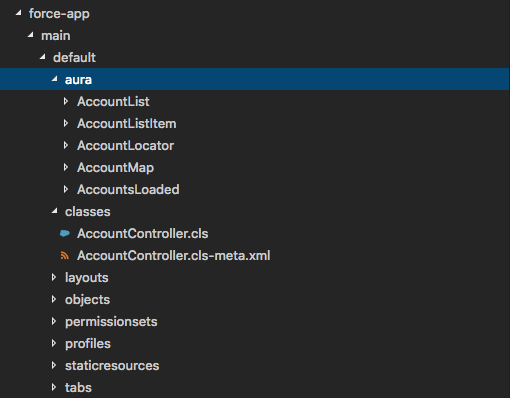Expand the AccountMap folder arrow
This screenshot has height=398, width=510.
66,167
